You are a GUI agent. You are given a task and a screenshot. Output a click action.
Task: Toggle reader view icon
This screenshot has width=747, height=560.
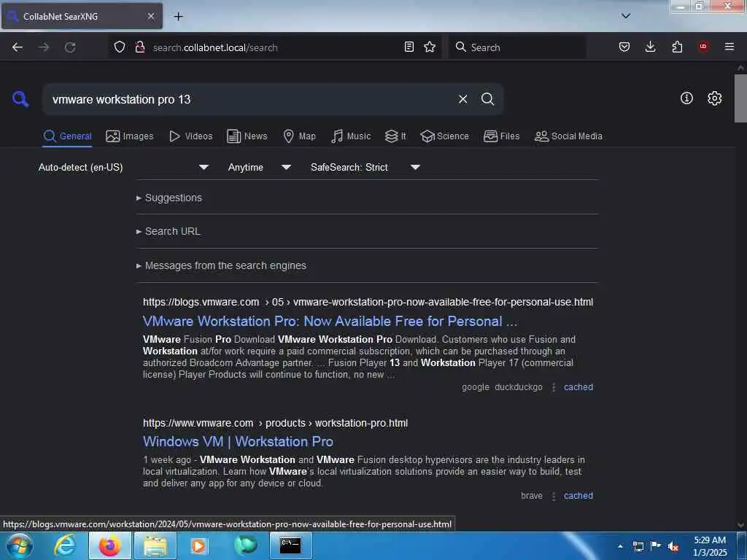click(x=409, y=47)
